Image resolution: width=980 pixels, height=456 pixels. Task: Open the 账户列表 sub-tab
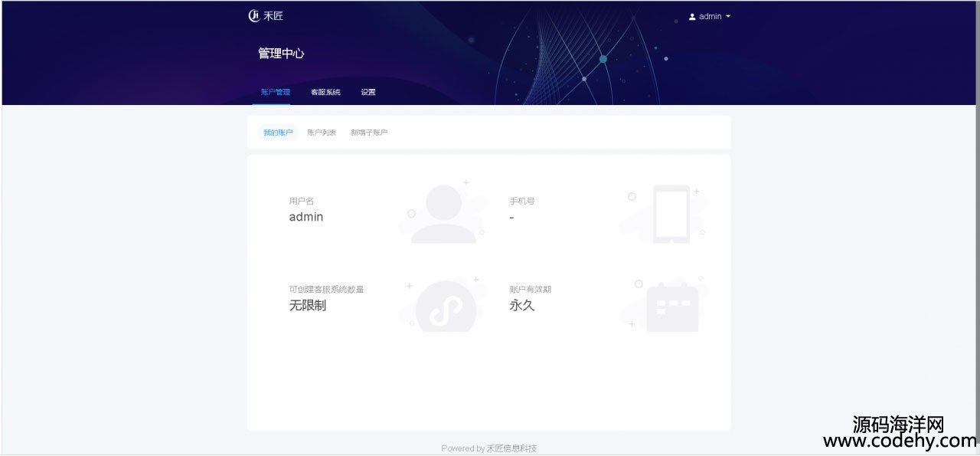(x=322, y=133)
